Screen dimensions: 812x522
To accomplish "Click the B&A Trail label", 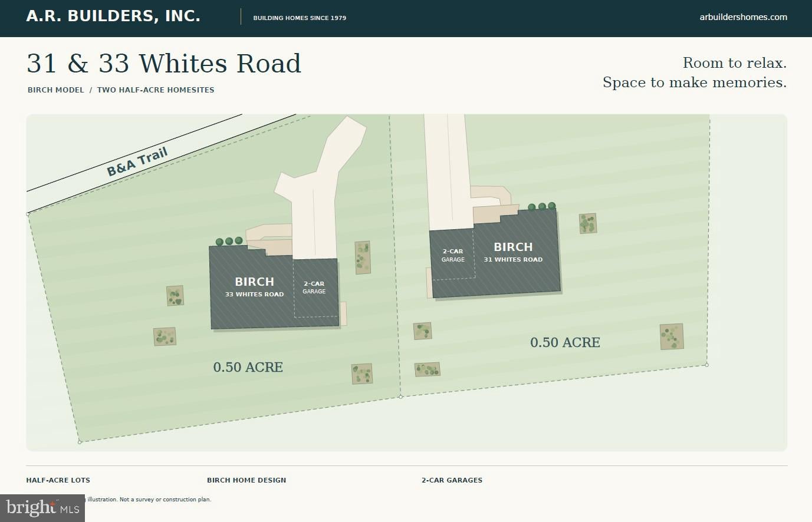I will [137, 162].
